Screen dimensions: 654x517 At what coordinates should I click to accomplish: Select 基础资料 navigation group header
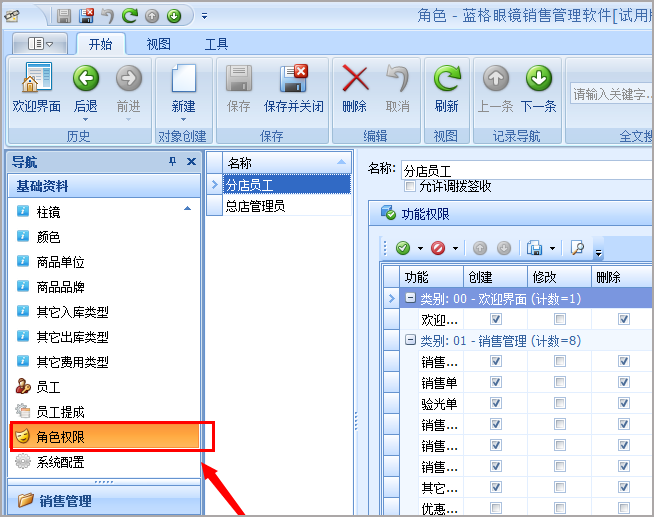click(104, 186)
